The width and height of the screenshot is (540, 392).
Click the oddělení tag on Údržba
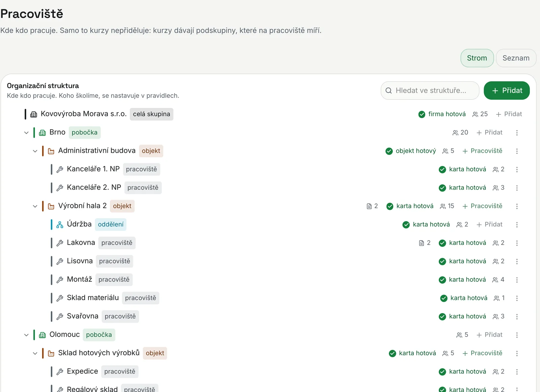click(x=111, y=224)
